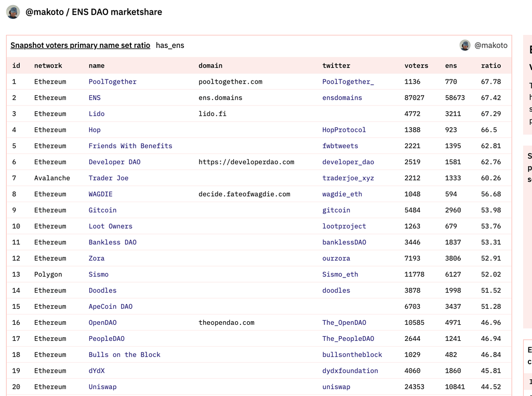Visit the HopProtocol Twitter link

[x=344, y=130]
